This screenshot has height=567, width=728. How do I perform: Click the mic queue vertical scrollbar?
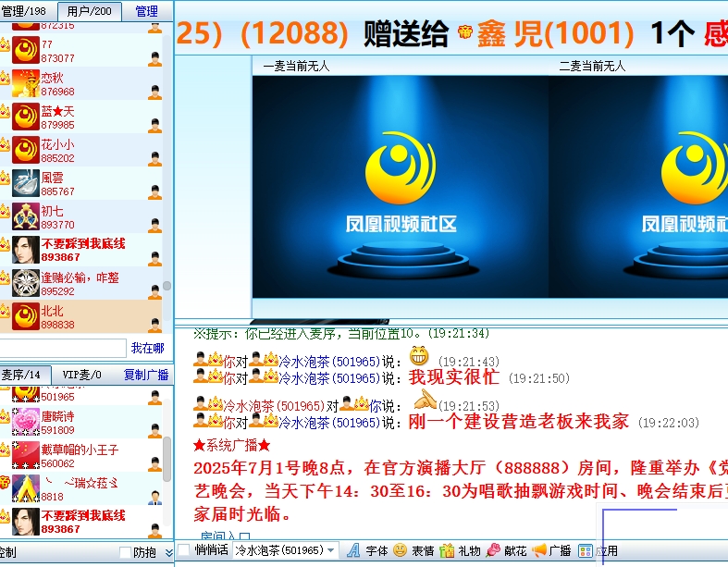[167, 460]
